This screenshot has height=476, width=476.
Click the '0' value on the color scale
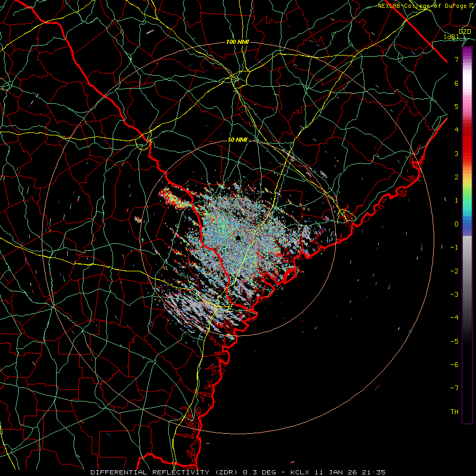[x=456, y=224]
